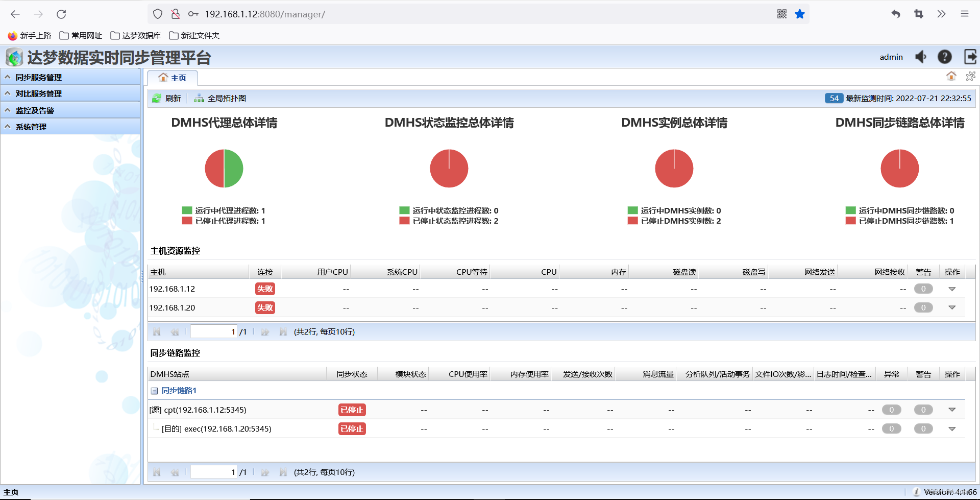Open the action dropdown for exec target site
980x500 pixels.
[x=952, y=429]
